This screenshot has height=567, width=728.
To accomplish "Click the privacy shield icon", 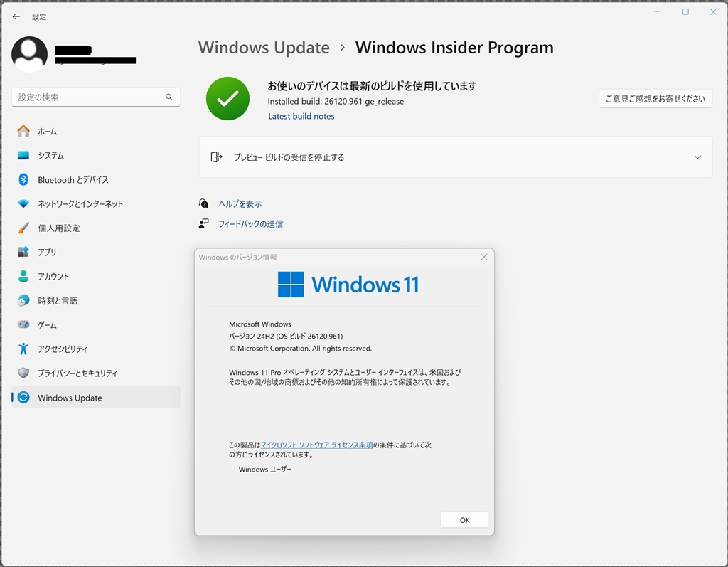I will [23, 373].
